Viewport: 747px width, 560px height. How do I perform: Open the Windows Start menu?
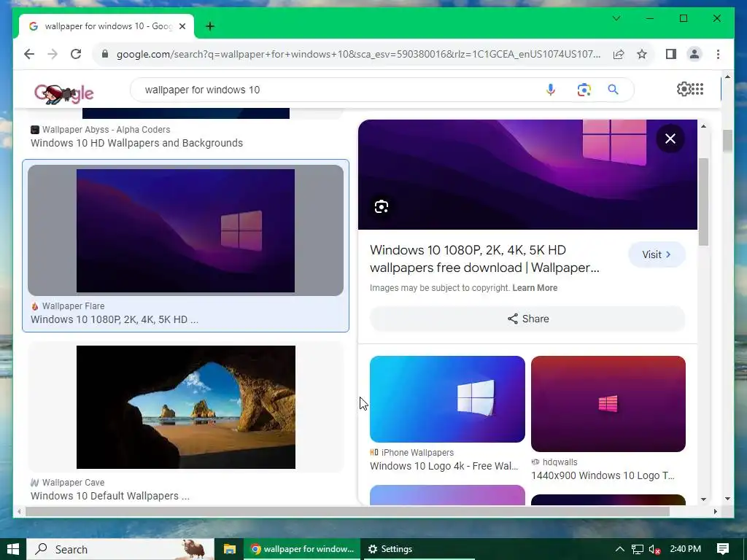13,549
